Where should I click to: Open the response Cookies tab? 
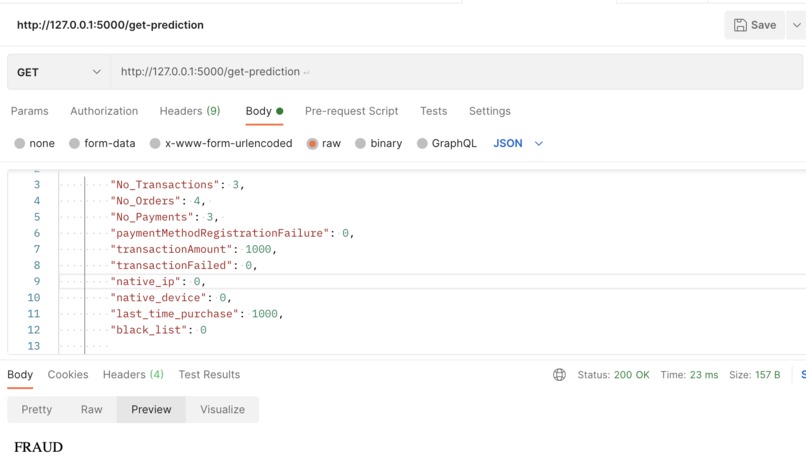(68, 375)
